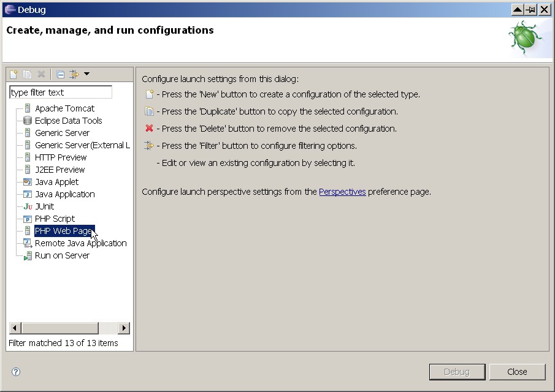Select the Generic Server icon

coord(28,133)
